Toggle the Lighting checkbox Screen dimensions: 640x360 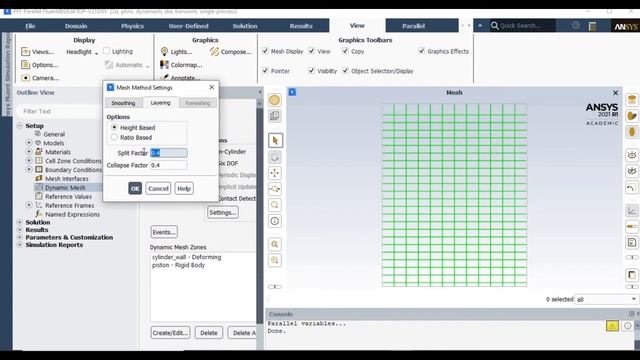point(107,51)
